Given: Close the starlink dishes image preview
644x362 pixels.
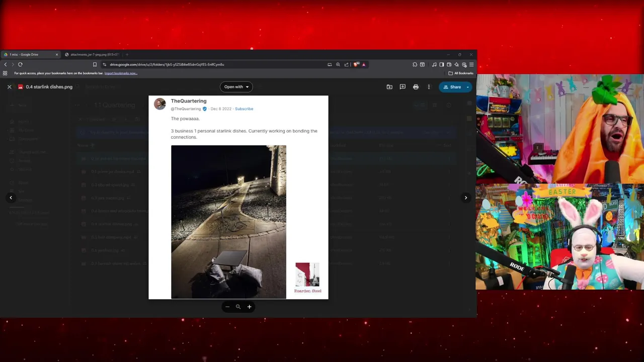Looking at the screenshot, I should click(9, 87).
